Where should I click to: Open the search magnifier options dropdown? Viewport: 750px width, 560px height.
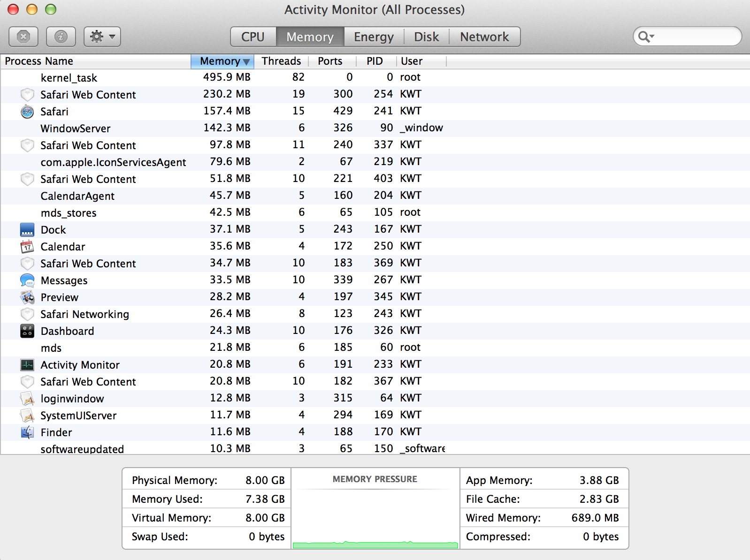tap(646, 37)
